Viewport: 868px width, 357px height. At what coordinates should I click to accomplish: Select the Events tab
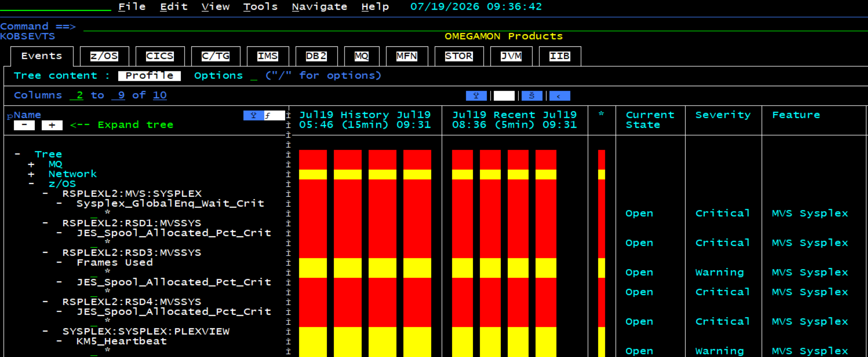pyautogui.click(x=42, y=56)
